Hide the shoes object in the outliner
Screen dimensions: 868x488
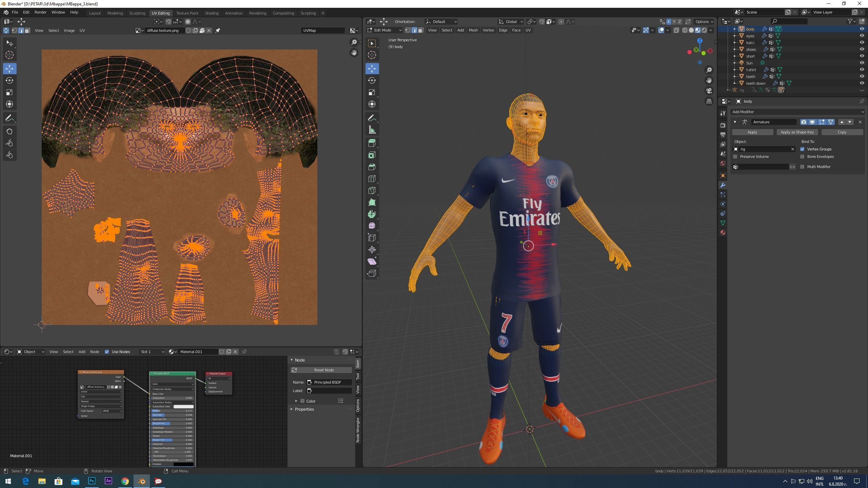point(862,49)
